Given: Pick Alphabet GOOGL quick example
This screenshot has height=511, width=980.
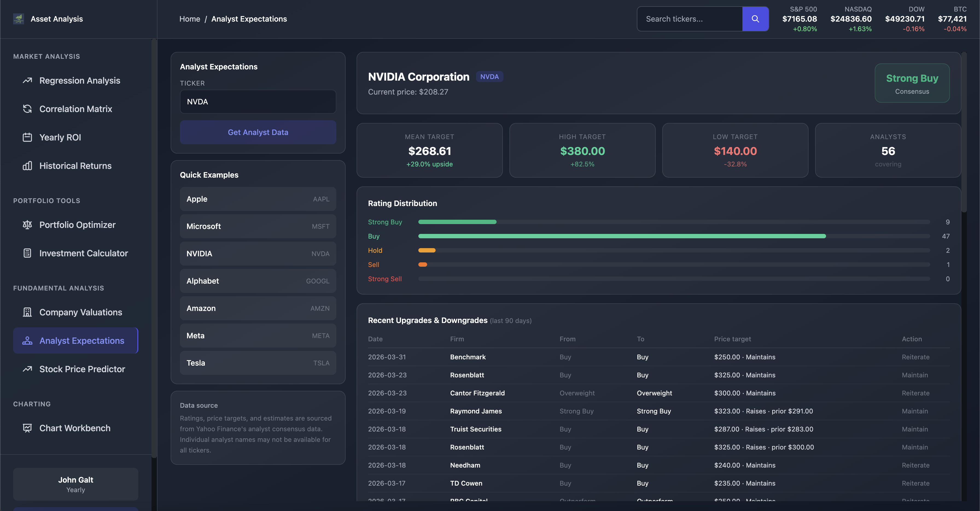Looking at the screenshot, I should [258, 281].
